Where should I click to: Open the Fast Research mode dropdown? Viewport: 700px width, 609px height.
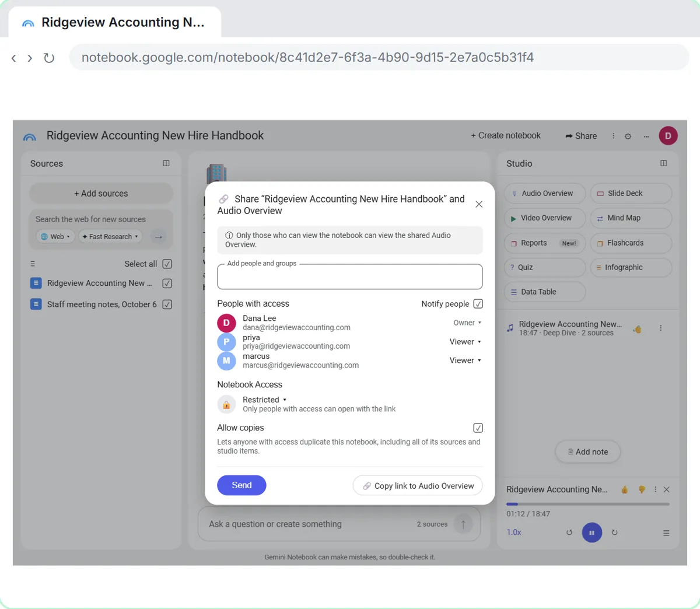[110, 237]
